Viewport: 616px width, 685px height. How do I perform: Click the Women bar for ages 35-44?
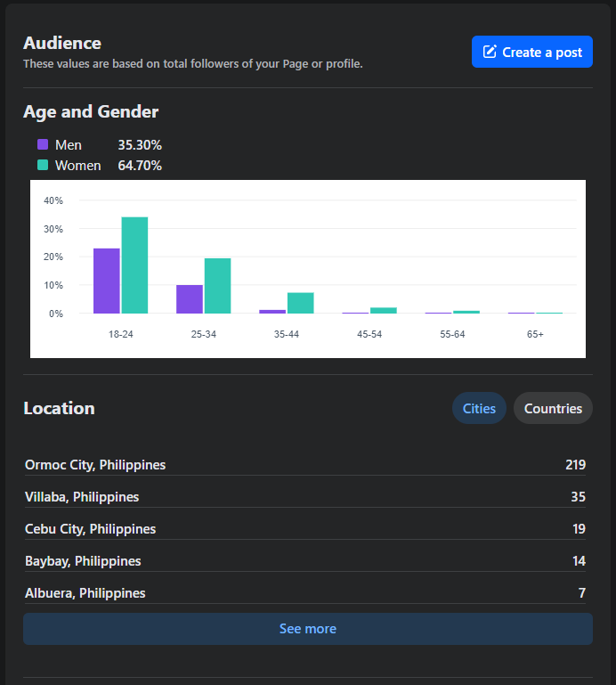[300, 303]
